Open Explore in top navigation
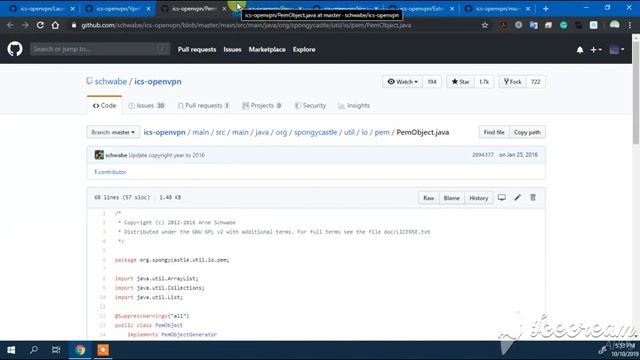The height and width of the screenshot is (360, 640). [304, 49]
